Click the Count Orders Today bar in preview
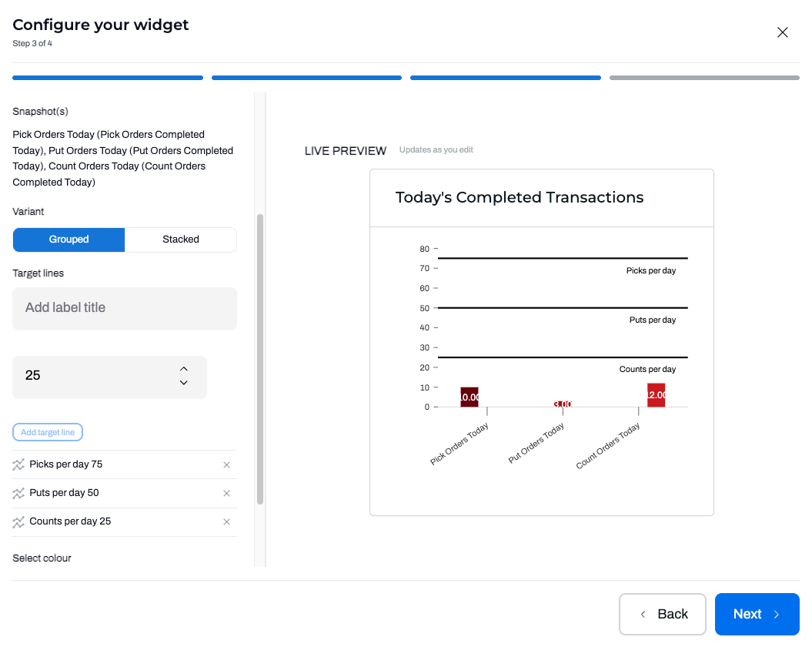The image size is (812, 647). coord(656,395)
